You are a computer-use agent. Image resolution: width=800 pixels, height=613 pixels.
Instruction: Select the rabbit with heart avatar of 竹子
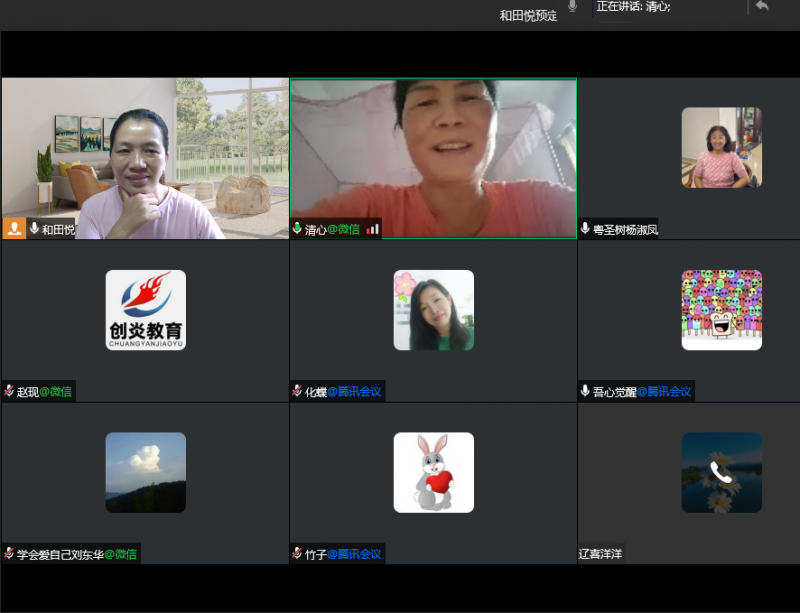433,472
